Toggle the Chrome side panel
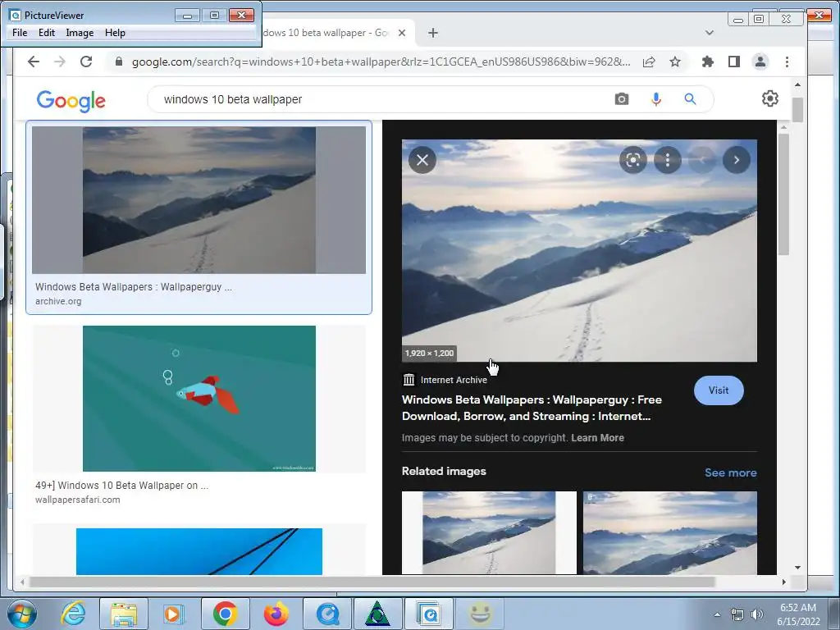This screenshot has width=840, height=630. pos(734,62)
